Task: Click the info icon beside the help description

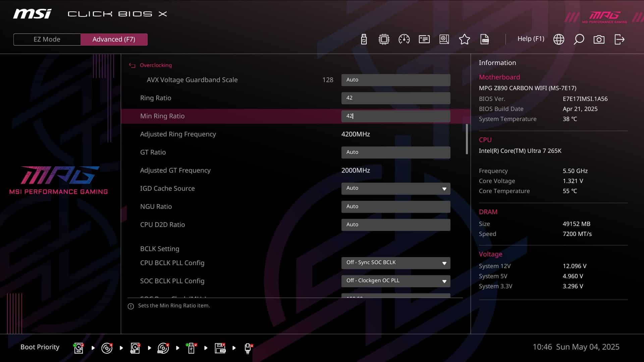Action: tap(131, 306)
